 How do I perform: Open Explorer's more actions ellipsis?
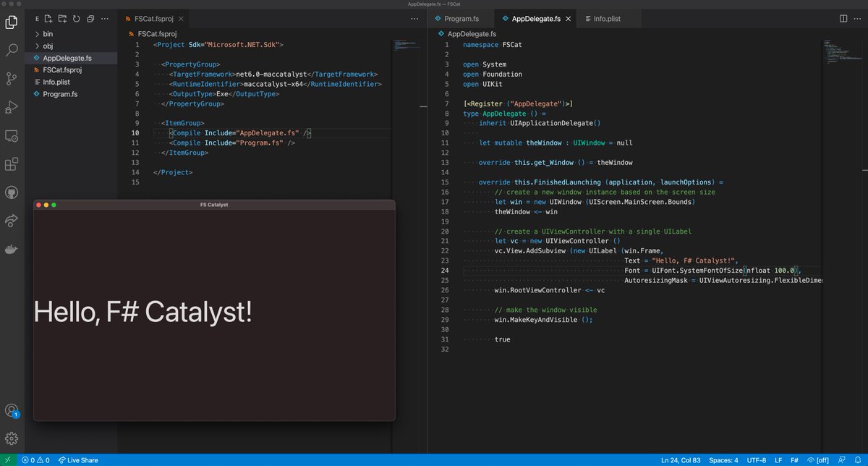[x=105, y=18]
